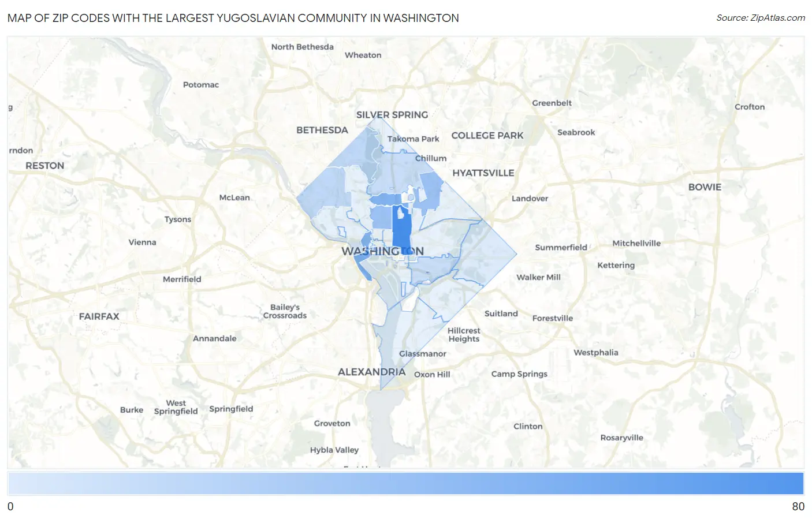Click the WASHINGTON city label

[x=382, y=251]
